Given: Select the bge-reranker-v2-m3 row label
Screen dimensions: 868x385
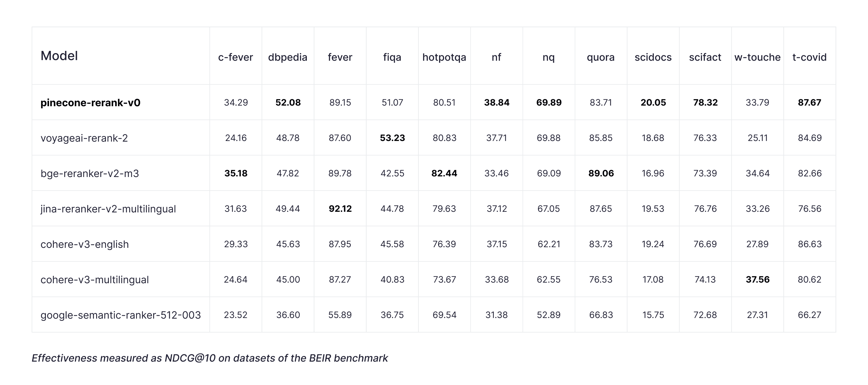Looking at the screenshot, I should coord(90,173).
